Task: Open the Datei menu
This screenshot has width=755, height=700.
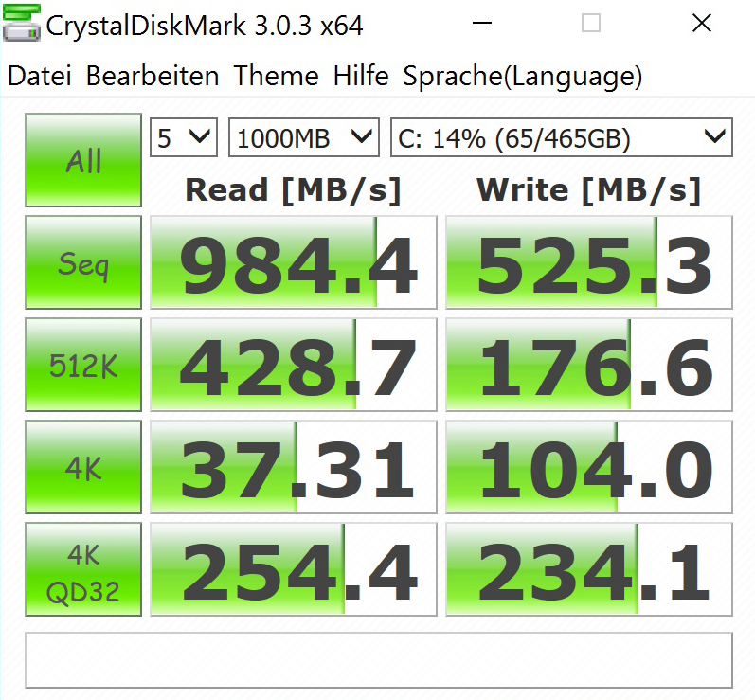Action: pos(40,76)
